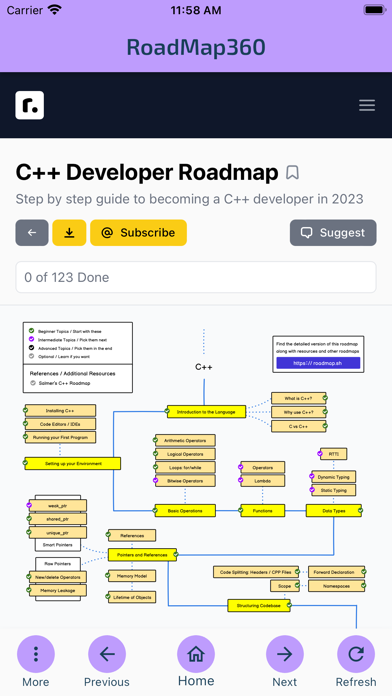The width and height of the screenshot is (392, 696).
Task: Open the Arithmetic Operators topic
Action: tap(185, 440)
